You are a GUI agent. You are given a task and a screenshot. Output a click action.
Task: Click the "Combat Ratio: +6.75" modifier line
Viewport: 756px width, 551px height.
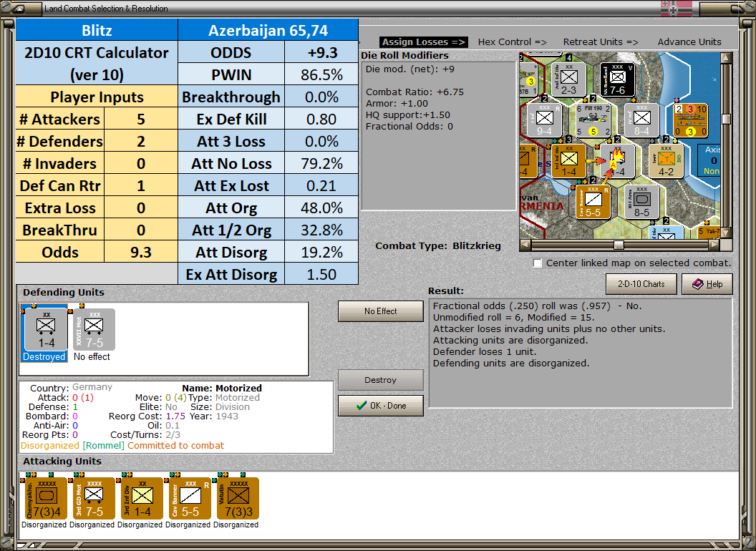point(415,92)
